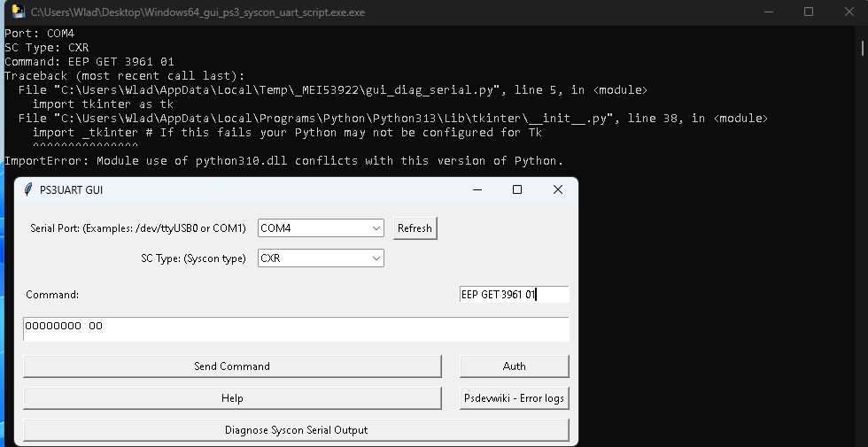Click the 'Command:' label
This screenshot has height=447, width=868.
tap(52, 294)
